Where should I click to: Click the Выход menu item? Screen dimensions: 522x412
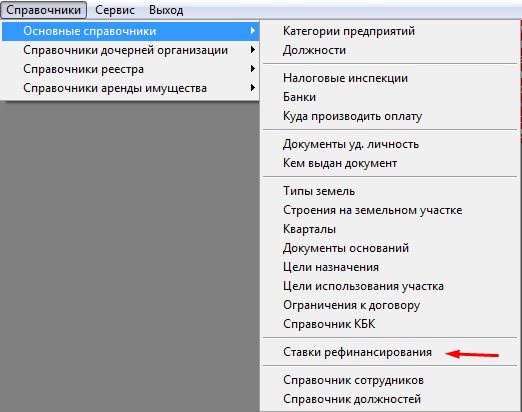pyautogui.click(x=166, y=10)
